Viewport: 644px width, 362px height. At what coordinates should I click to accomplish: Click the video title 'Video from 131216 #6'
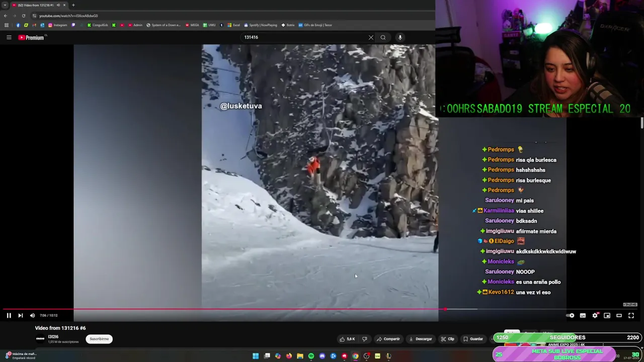[x=60, y=328]
